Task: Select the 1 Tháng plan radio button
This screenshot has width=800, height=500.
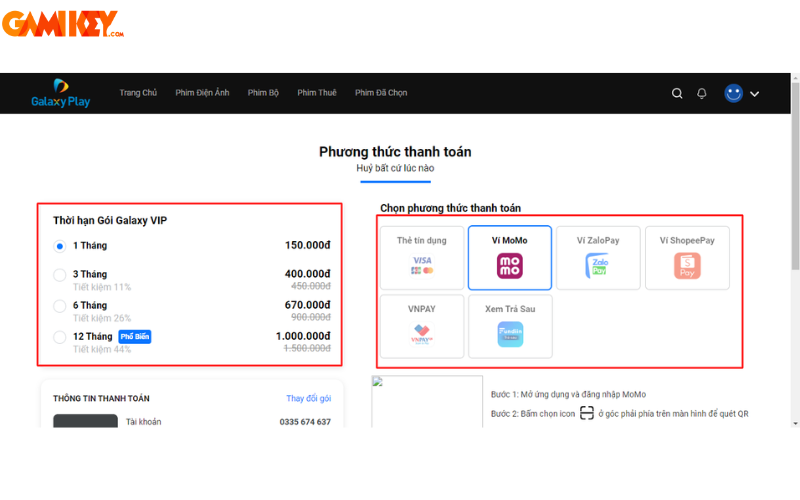Action: pos(60,246)
